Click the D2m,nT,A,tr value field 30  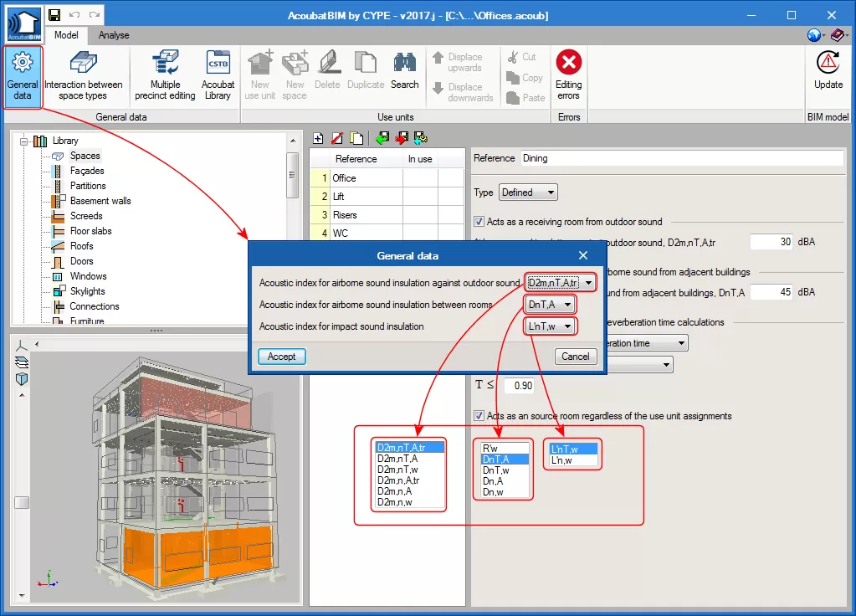pos(771,242)
